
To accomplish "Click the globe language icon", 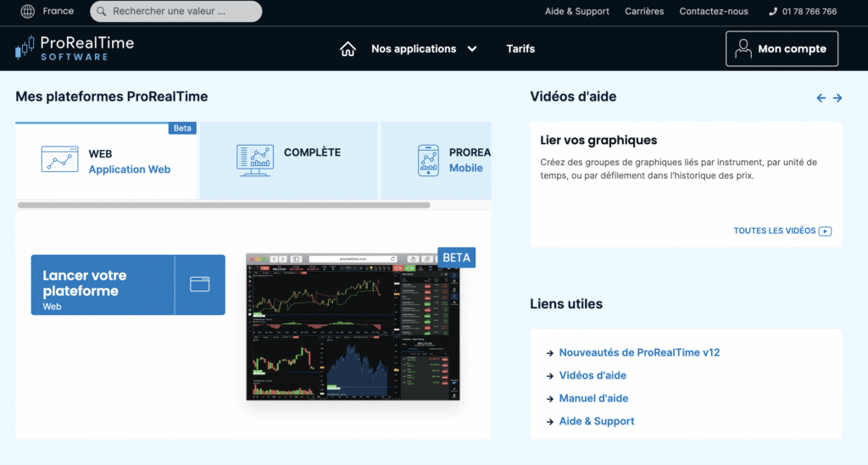I will point(27,11).
